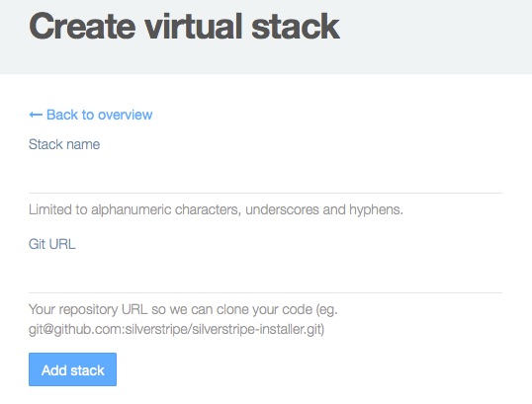Select the 'Stack name' label
The image size is (532, 404).
coord(64,145)
